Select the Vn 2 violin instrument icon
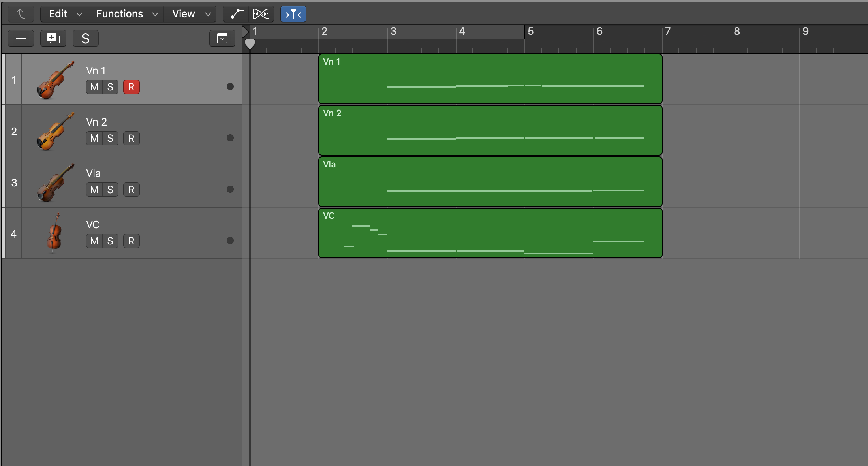The image size is (868, 466). coord(55,131)
